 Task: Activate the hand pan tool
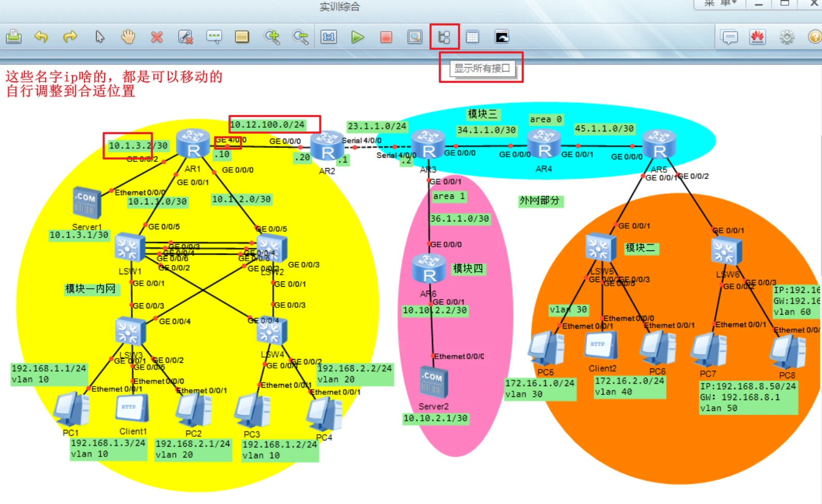click(128, 37)
